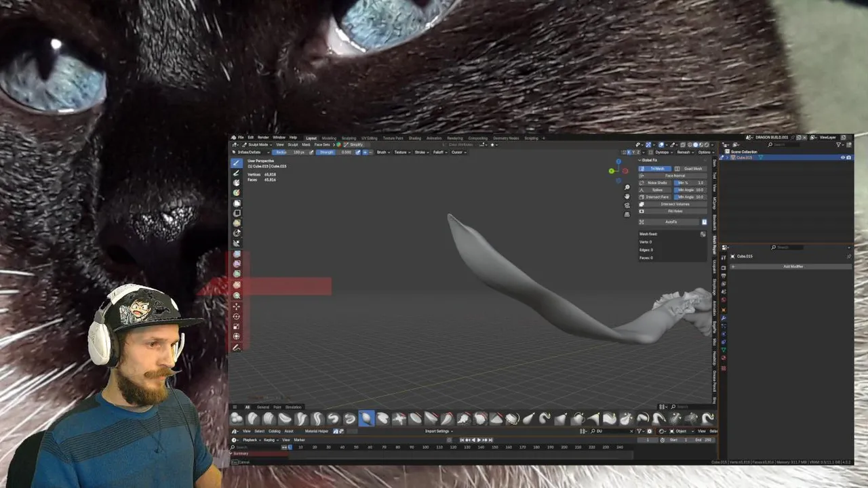Open the Mask menu in header

pos(306,144)
